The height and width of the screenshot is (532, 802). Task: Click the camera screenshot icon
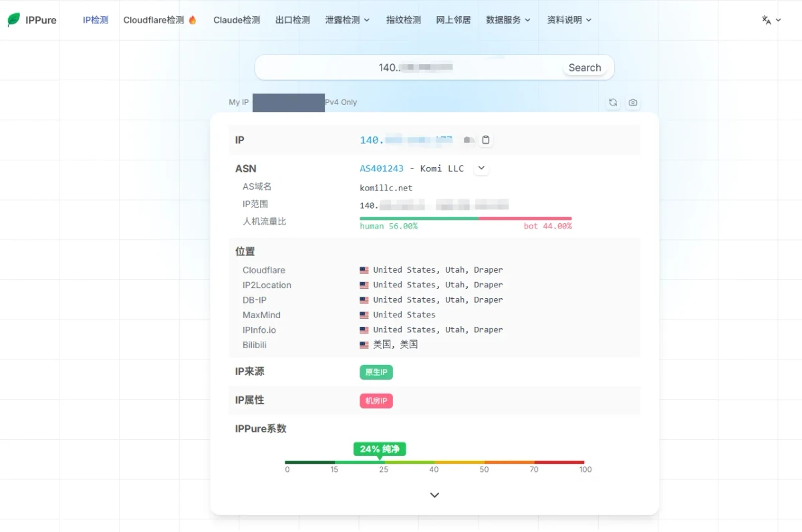coord(632,102)
